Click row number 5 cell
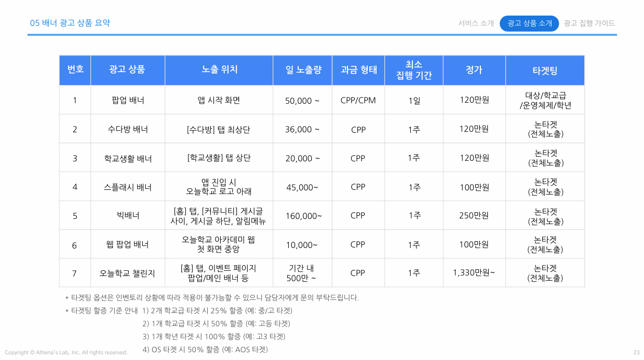644x360 pixels. point(75,216)
